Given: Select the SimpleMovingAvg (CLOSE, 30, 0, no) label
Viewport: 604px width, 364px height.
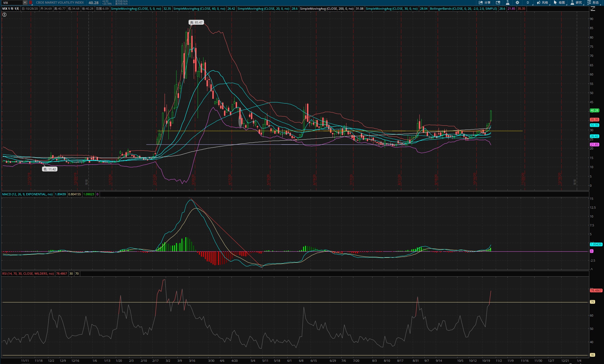Looking at the screenshot, I should [x=392, y=9].
